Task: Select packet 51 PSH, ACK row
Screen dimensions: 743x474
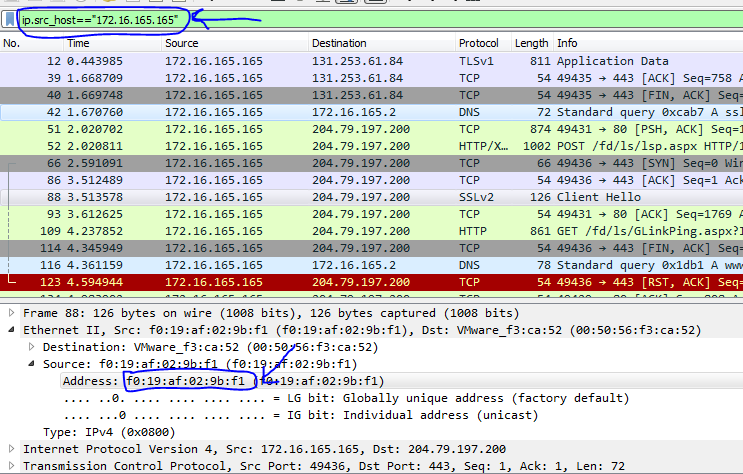Action: (372, 129)
